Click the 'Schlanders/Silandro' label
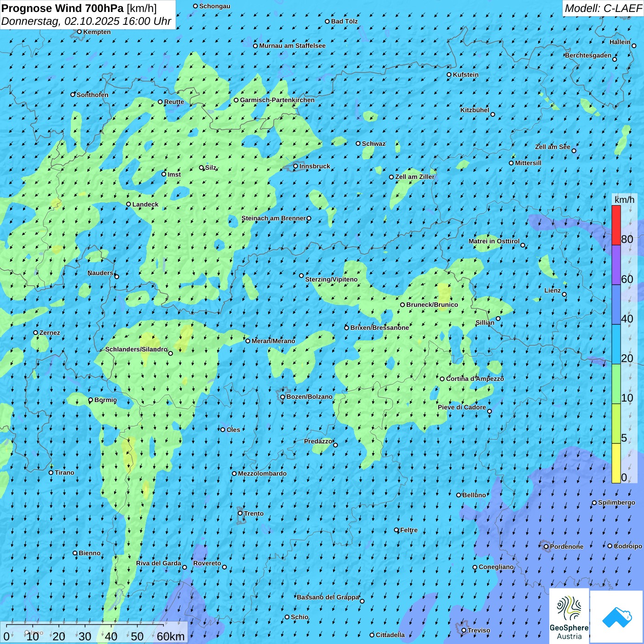 pos(137,349)
